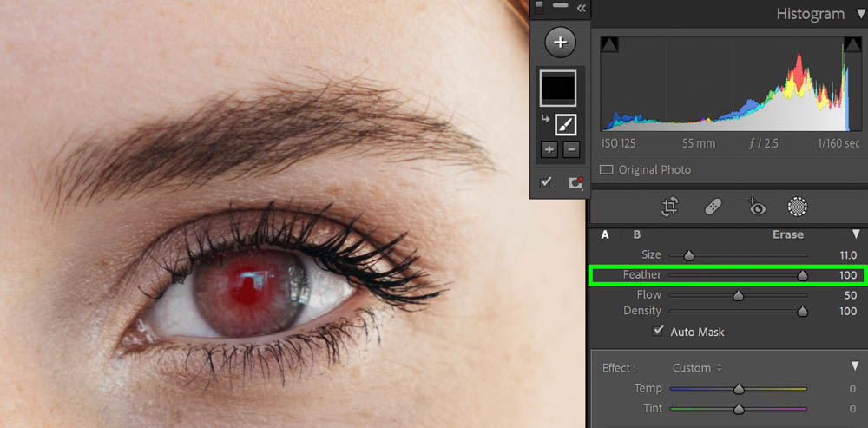868x428 pixels.
Task: Open the Effect Custom preset dropdown
Action: tap(698, 368)
